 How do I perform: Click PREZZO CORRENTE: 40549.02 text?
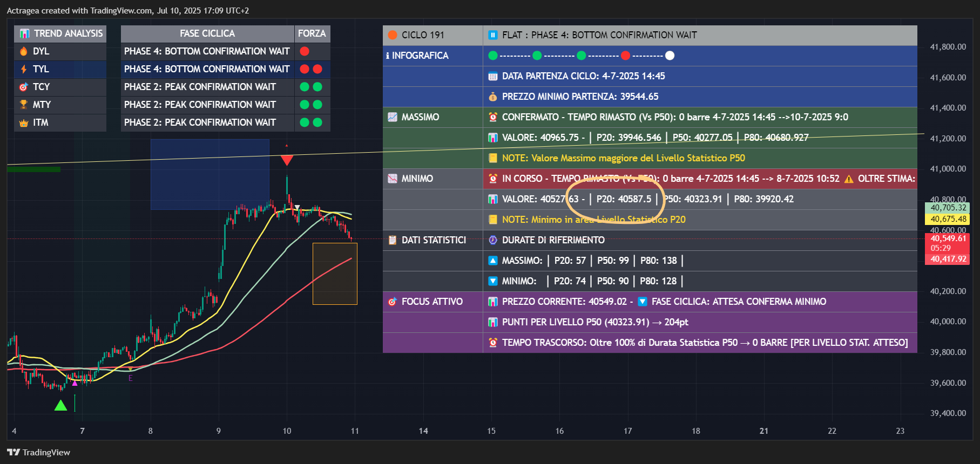[x=565, y=302]
